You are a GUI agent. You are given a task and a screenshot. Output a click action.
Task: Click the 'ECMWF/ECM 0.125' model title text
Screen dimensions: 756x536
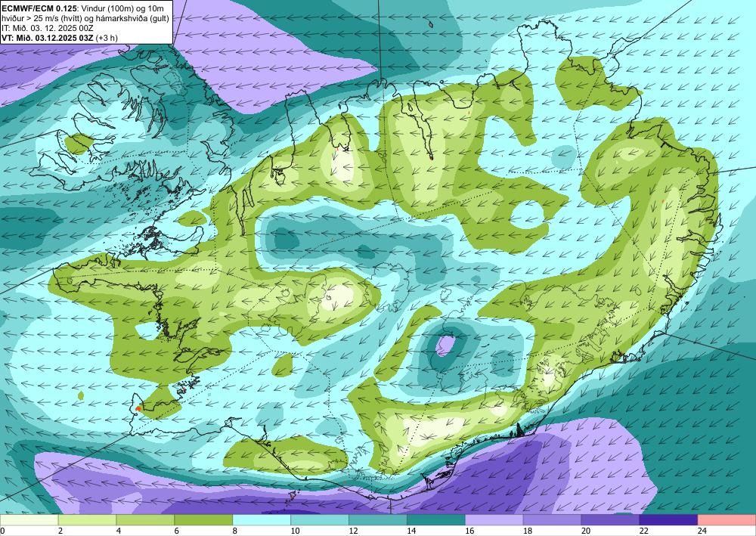click(x=39, y=8)
